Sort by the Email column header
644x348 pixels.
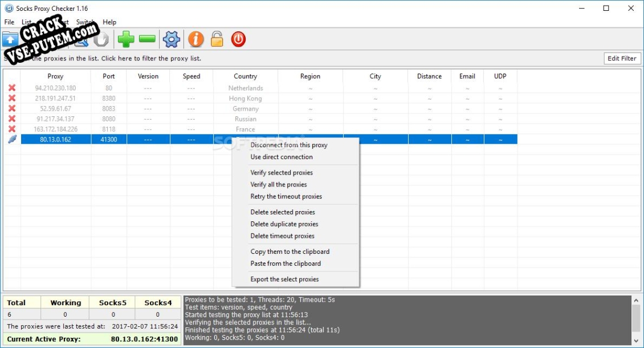coord(467,76)
